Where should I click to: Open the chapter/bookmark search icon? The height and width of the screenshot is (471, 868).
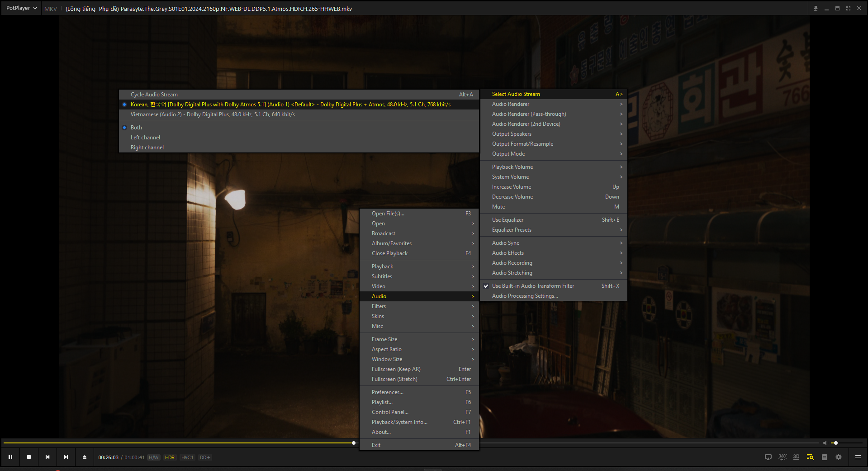coord(811,457)
